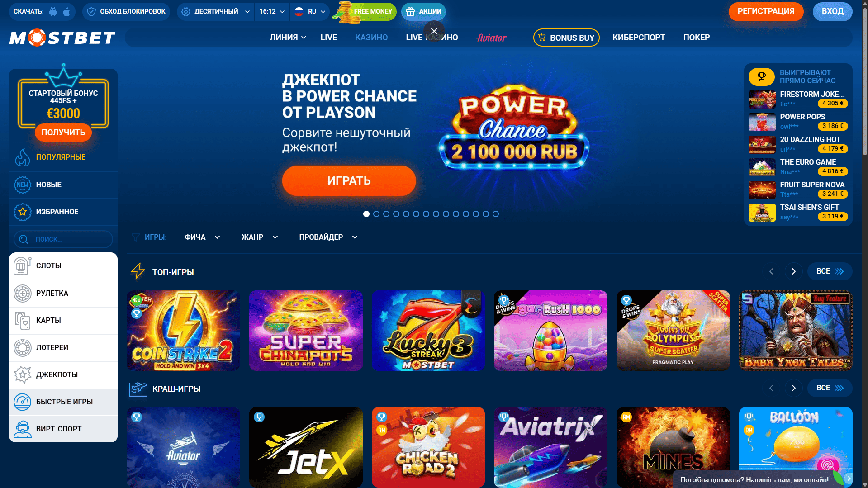868x488 pixels.
Task: Download the Android app via robot icon
Action: (x=53, y=12)
